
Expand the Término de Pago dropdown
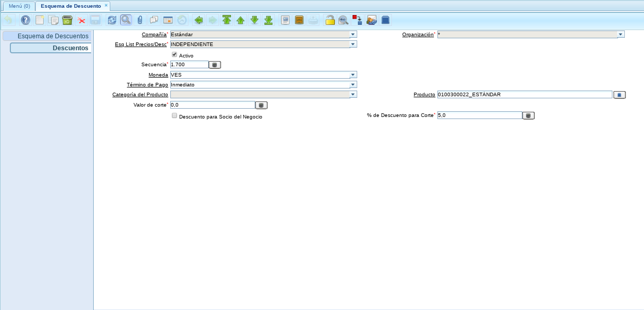click(x=353, y=84)
